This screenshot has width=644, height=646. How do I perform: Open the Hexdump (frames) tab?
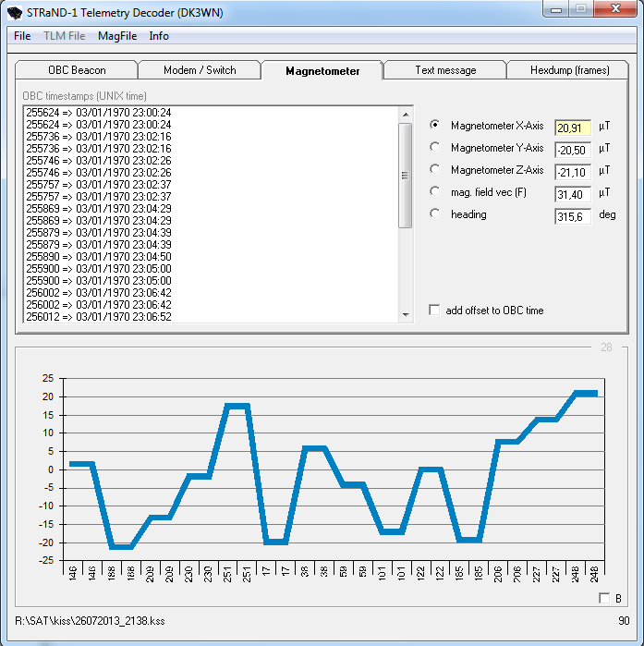coord(569,70)
